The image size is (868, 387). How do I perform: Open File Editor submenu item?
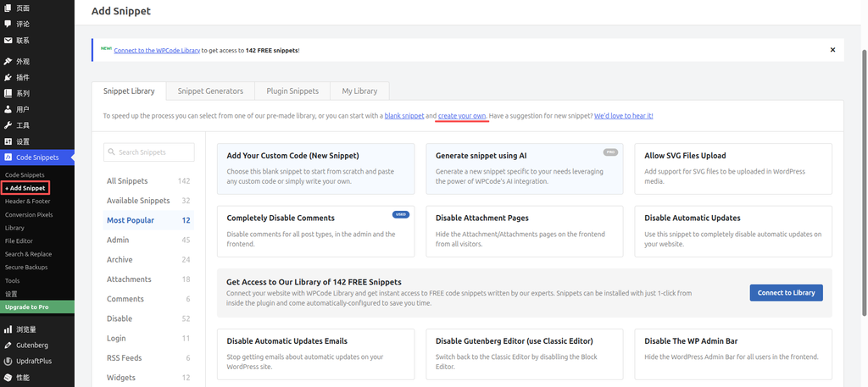pos(19,241)
